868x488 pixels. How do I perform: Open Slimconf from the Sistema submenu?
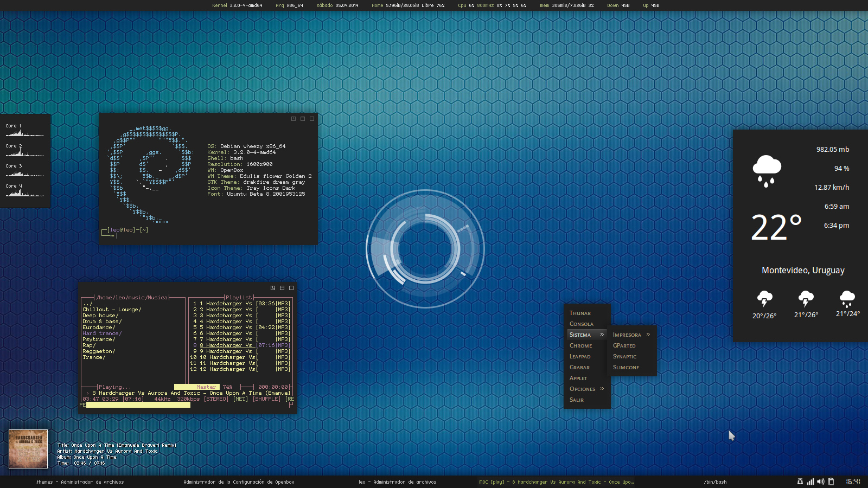coord(632,367)
